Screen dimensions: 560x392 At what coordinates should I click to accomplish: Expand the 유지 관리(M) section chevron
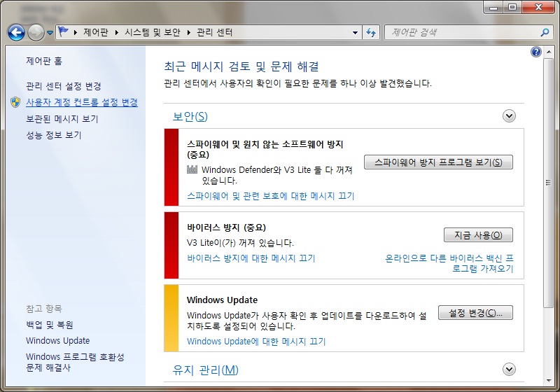point(509,370)
